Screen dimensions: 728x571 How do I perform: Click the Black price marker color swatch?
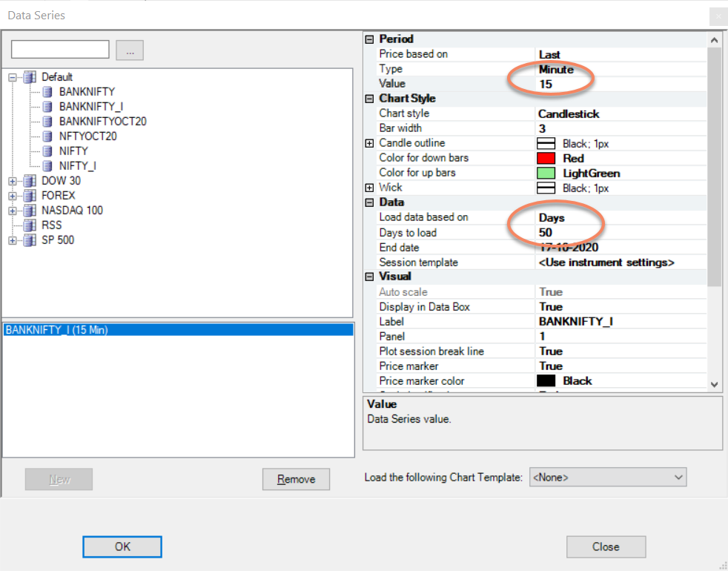click(x=546, y=381)
